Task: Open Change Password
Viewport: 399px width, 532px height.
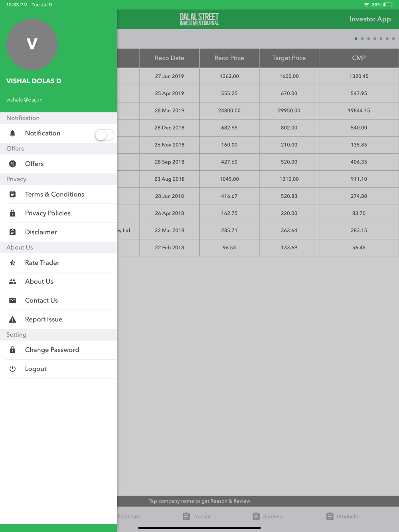Action: pyautogui.click(x=58, y=350)
